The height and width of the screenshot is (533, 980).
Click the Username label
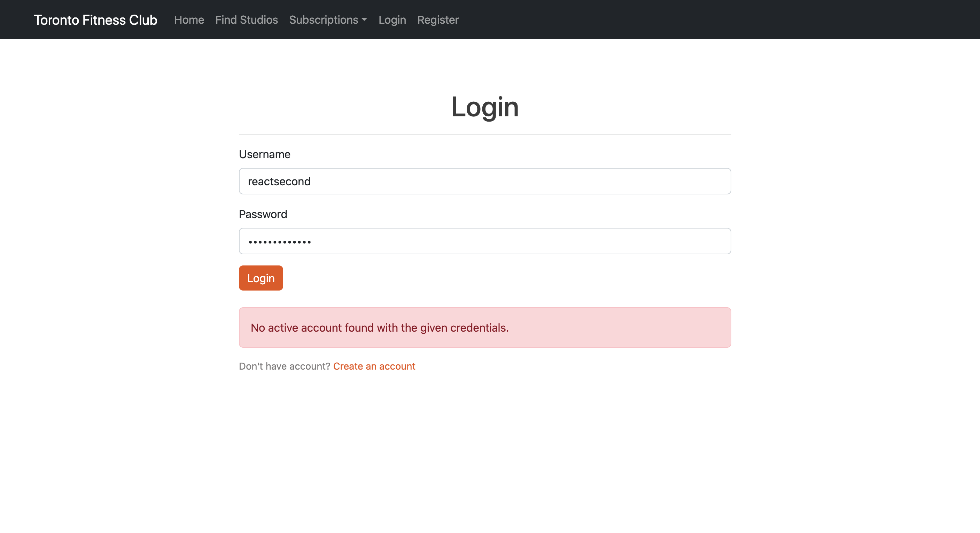[264, 154]
